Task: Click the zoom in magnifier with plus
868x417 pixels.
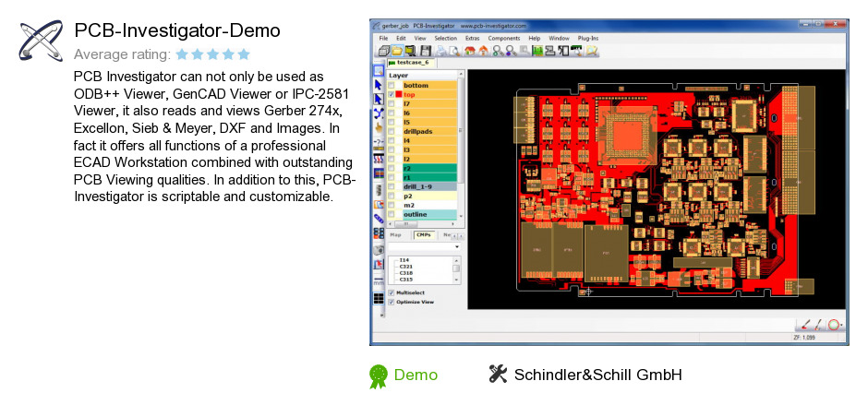Action: coord(498,52)
